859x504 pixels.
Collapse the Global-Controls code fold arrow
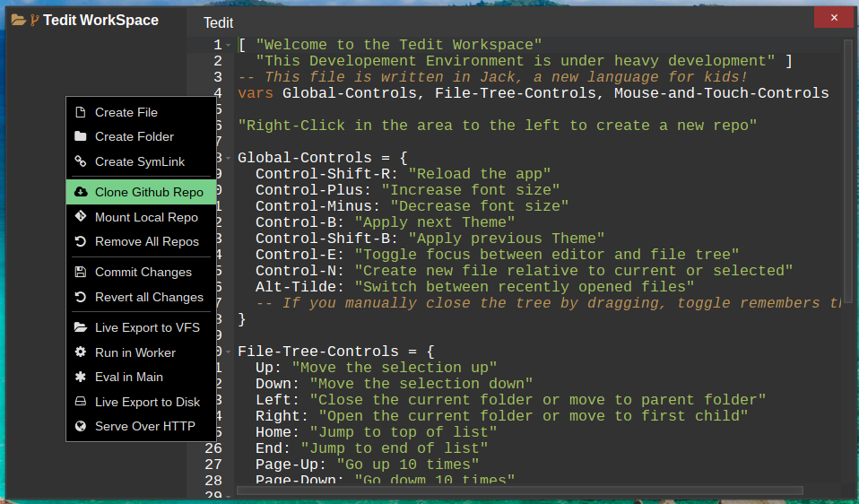click(229, 159)
